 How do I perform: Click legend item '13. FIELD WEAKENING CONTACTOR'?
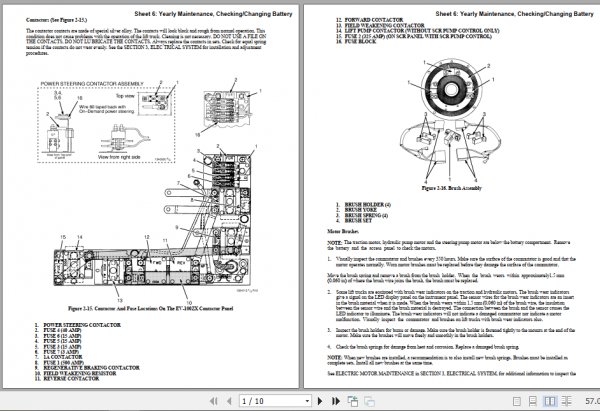380,25
